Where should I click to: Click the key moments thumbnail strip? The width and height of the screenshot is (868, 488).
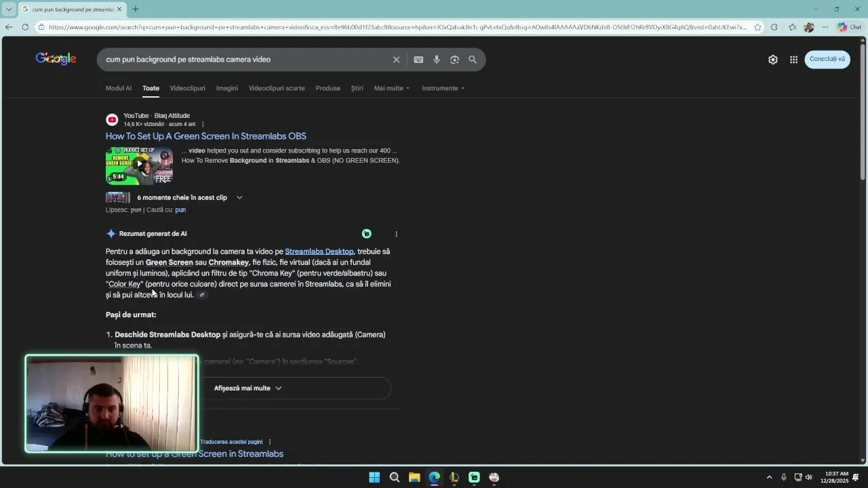pyautogui.click(x=118, y=198)
